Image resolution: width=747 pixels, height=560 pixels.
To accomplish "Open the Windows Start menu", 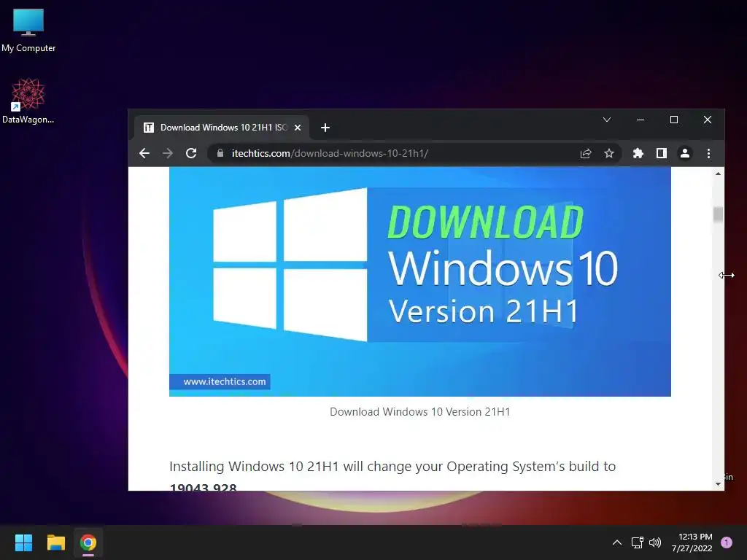I will click(x=23, y=542).
